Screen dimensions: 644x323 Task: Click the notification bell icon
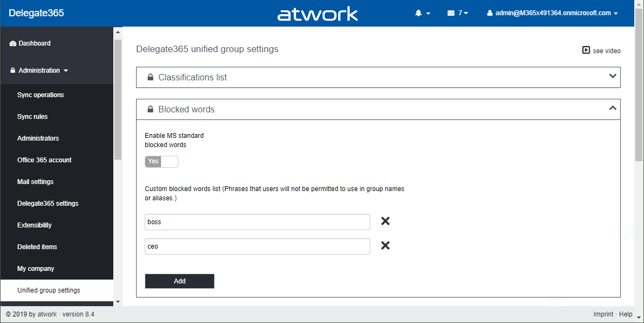(x=418, y=13)
